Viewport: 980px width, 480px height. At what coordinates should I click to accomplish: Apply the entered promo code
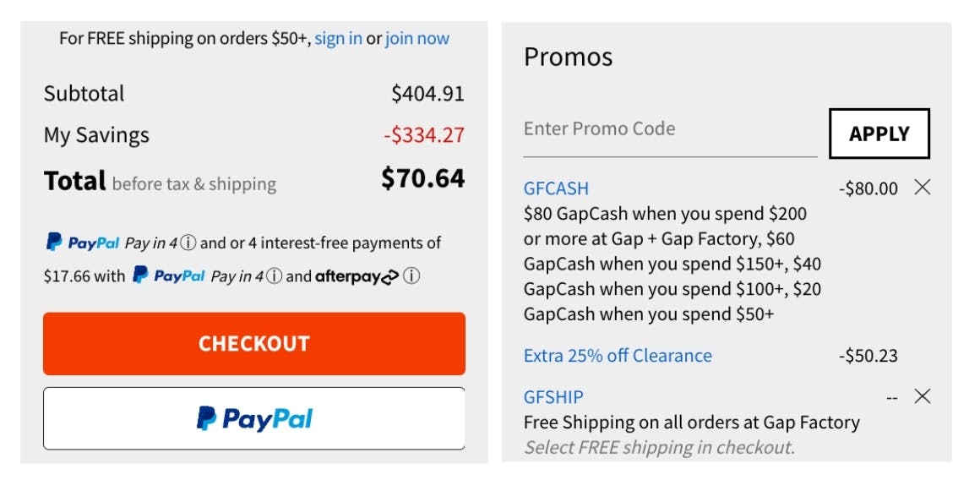[879, 134]
